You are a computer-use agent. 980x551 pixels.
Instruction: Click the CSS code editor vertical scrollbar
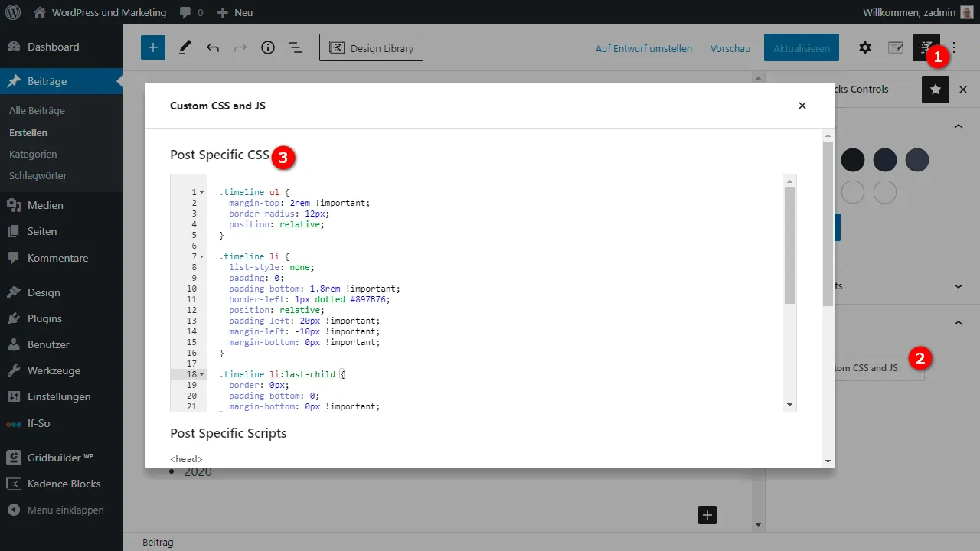pos(790,245)
